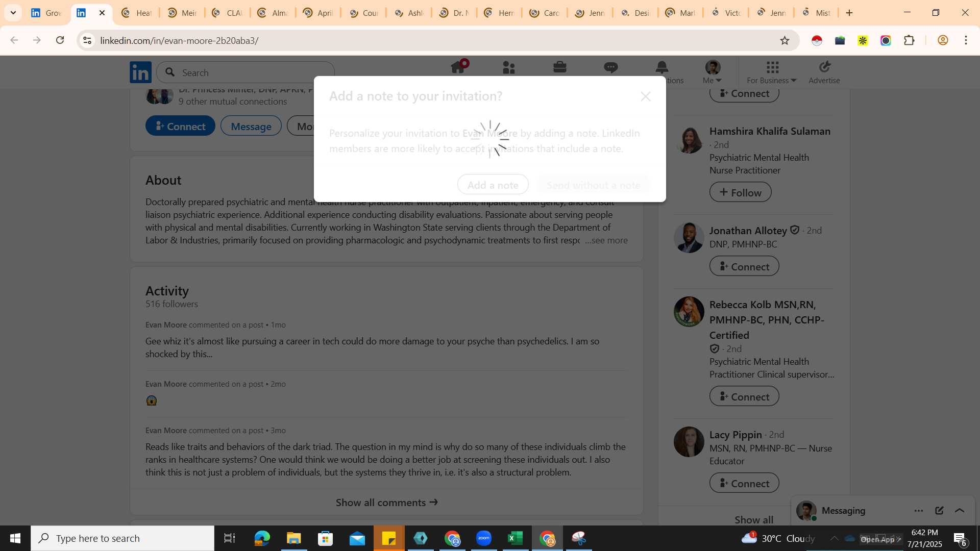Viewport: 980px width, 551px height.
Task: Open File Explorer from the taskbar
Action: point(294,538)
